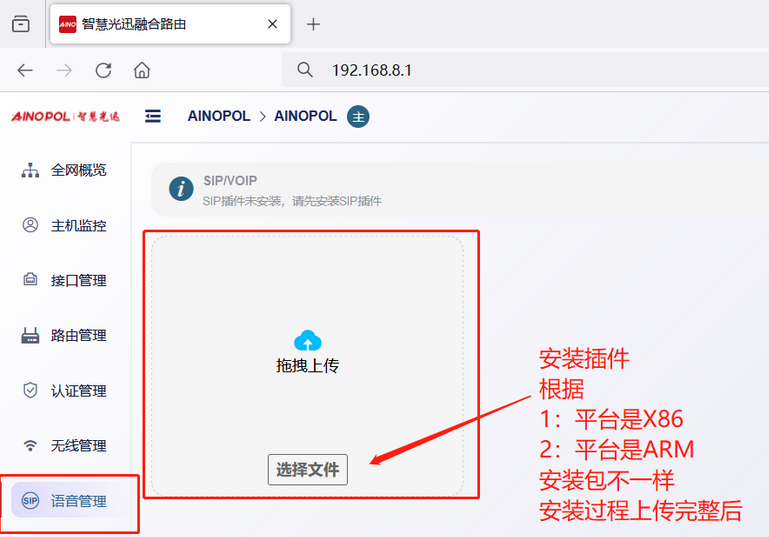Click the 接口管理 interface icon

30,280
